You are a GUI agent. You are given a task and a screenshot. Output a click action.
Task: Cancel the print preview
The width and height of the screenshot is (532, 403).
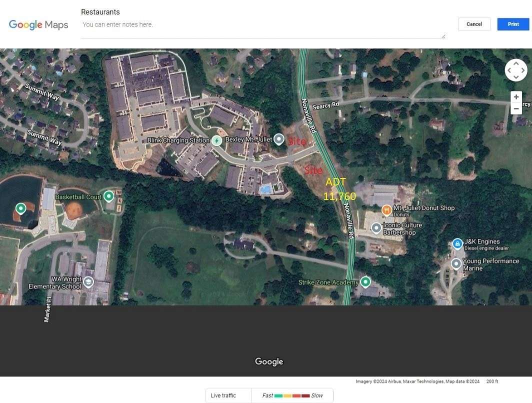tap(474, 24)
